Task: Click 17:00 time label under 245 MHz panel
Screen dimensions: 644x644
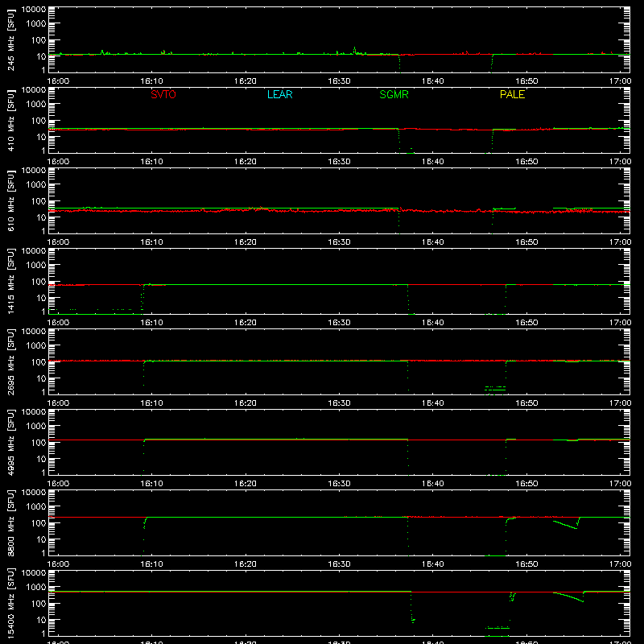Action: pyautogui.click(x=620, y=81)
